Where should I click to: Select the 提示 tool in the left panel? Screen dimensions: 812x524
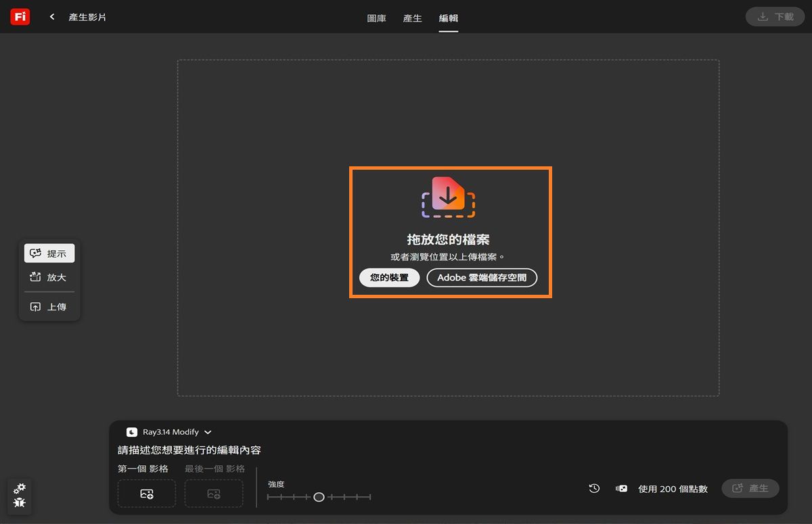pyautogui.click(x=48, y=253)
